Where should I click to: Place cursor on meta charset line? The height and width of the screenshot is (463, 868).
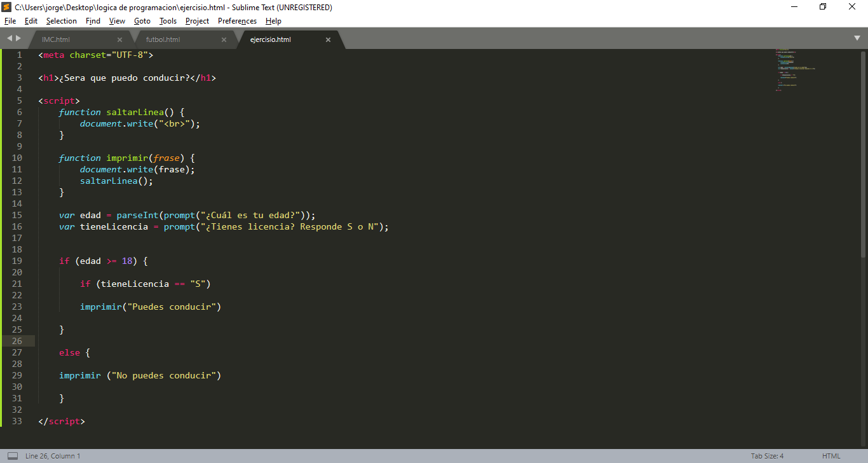[96, 55]
